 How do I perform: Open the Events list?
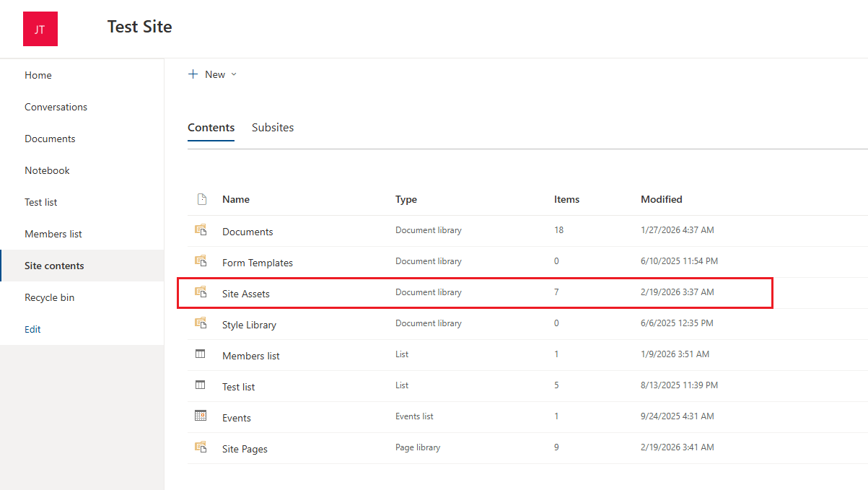tap(237, 418)
